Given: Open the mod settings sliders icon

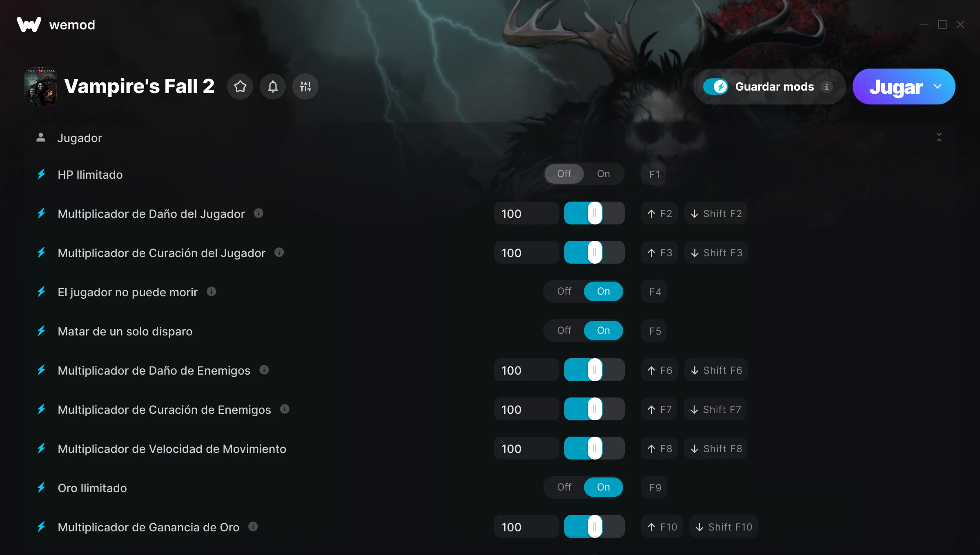Looking at the screenshot, I should click(x=305, y=87).
